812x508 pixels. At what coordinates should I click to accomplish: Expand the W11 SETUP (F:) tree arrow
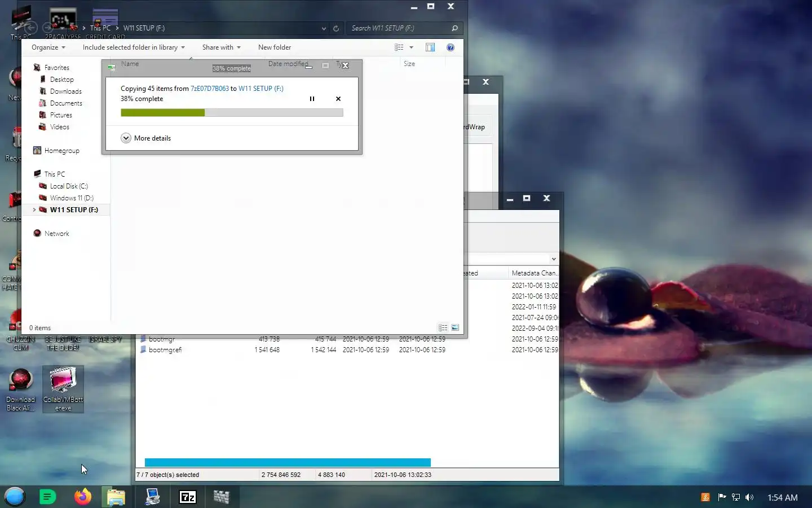(x=34, y=210)
